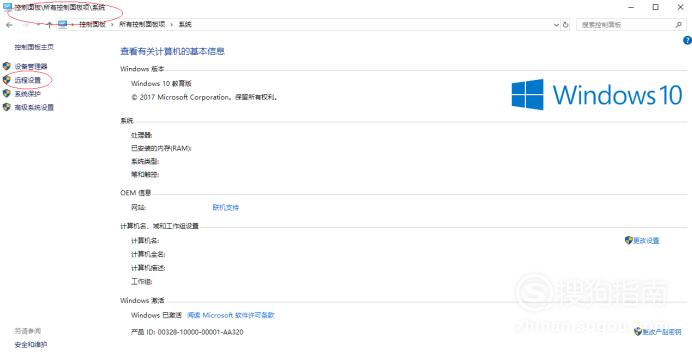Image resolution: width=692 pixels, height=360 pixels.
Task: Click the 查看有关计算机的基本信息 heading
Action: tap(172, 52)
